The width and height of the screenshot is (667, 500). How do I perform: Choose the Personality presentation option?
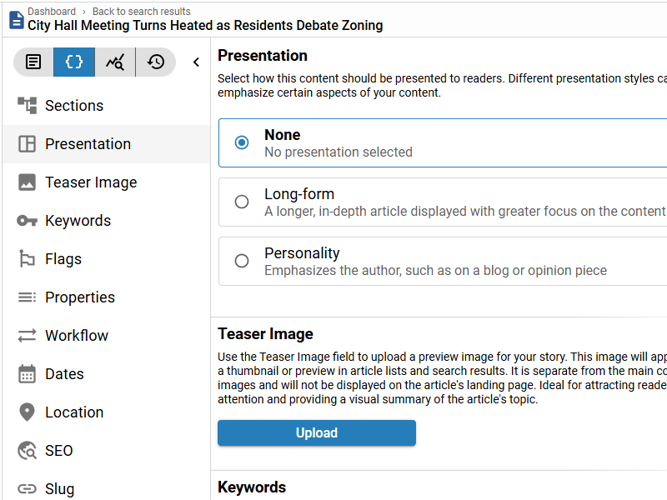[242, 261]
